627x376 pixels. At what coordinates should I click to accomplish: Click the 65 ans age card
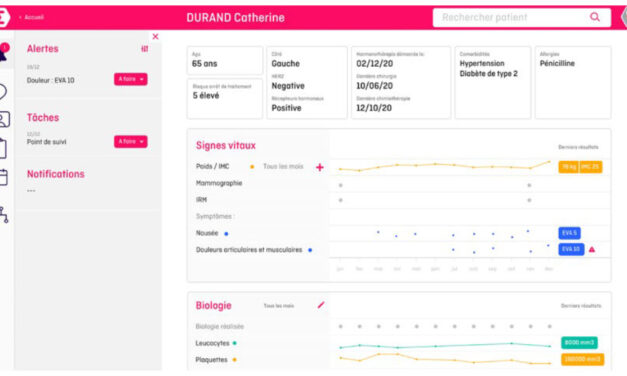(x=225, y=60)
